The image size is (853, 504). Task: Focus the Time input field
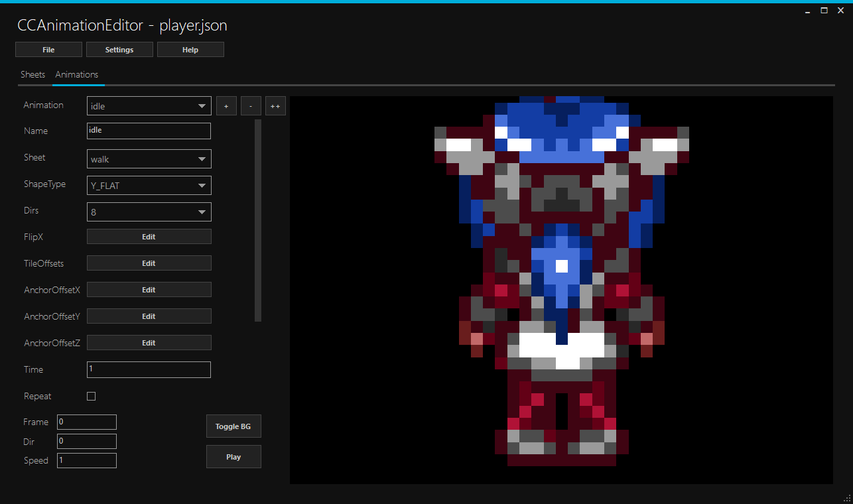(149, 369)
